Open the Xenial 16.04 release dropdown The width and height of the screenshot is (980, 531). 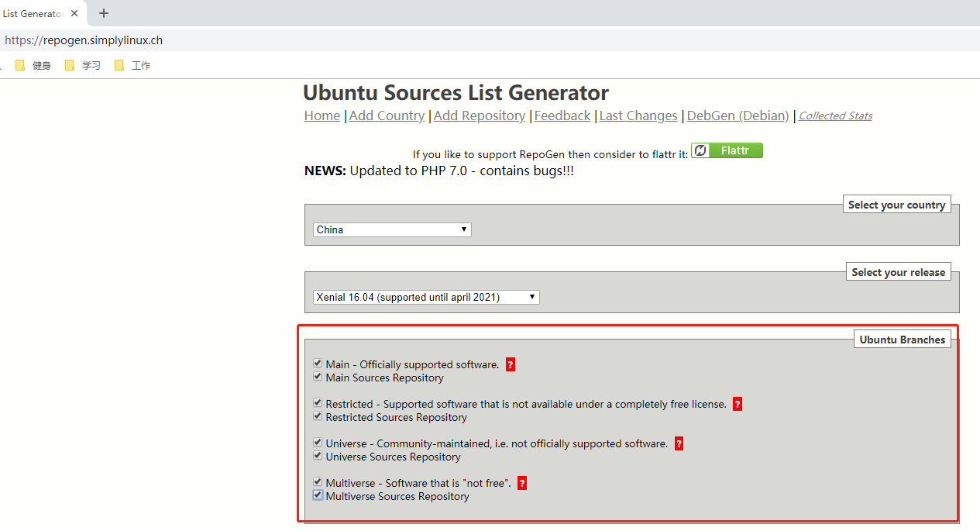click(x=426, y=297)
